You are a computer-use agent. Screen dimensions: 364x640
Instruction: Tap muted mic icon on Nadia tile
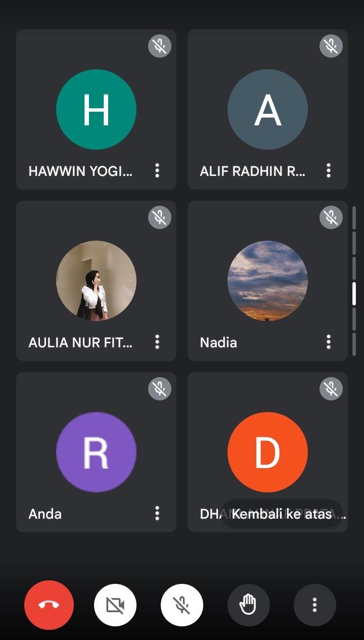(331, 217)
